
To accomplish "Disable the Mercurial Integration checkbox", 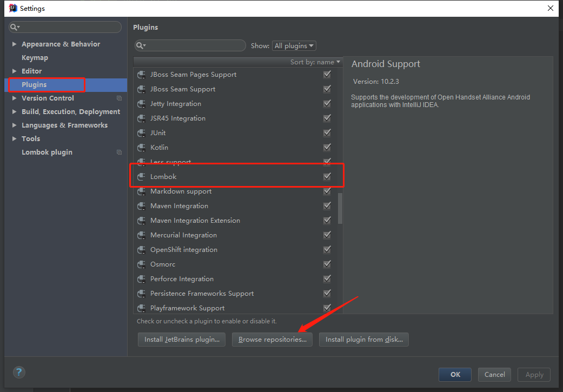I will [327, 235].
